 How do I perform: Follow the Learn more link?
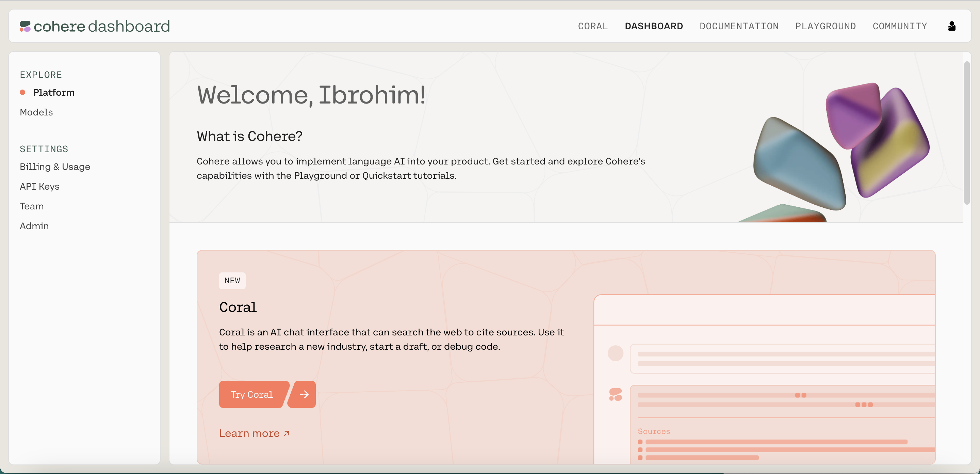point(249,433)
